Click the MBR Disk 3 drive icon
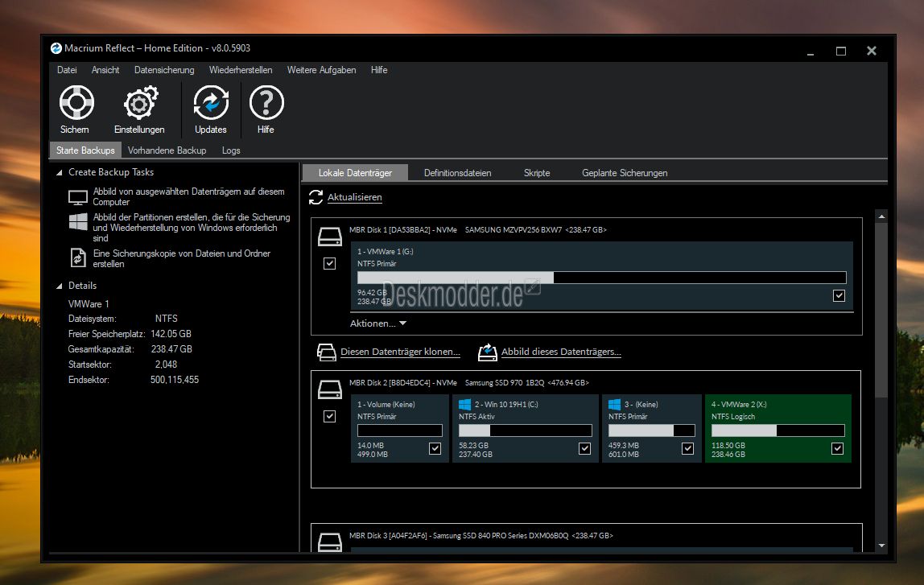The height and width of the screenshot is (585, 924). click(329, 542)
